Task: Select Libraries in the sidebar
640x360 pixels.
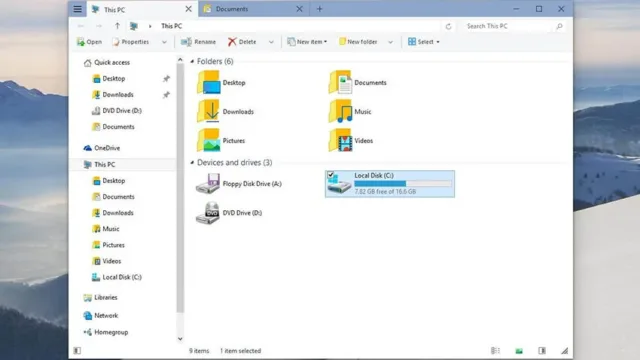Action: [x=100, y=298]
